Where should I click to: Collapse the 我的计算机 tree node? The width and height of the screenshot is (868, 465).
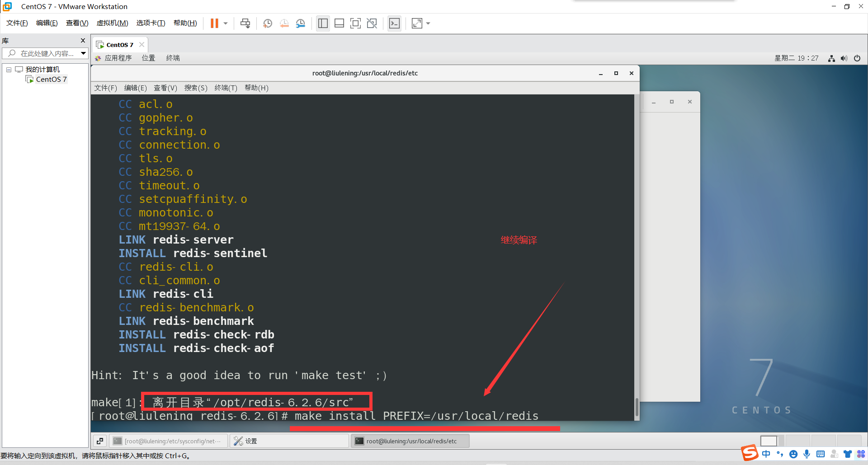(x=9, y=70)
